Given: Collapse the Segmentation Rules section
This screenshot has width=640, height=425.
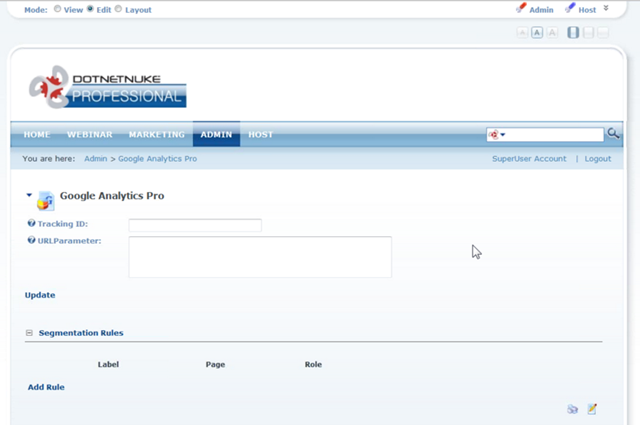Looking at the screenshot, I should 29,333.
